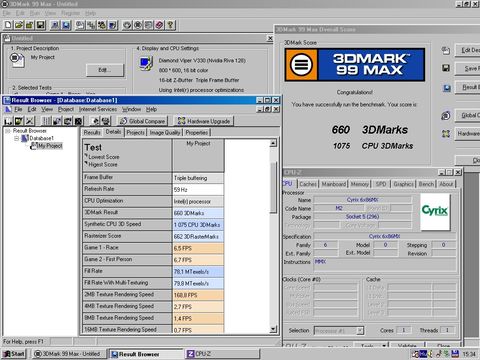Click the yellow question-mark Help icon in 3DMark toolbar
The width and height of the screenshot is (480, 360).
[x=170, y=25]
